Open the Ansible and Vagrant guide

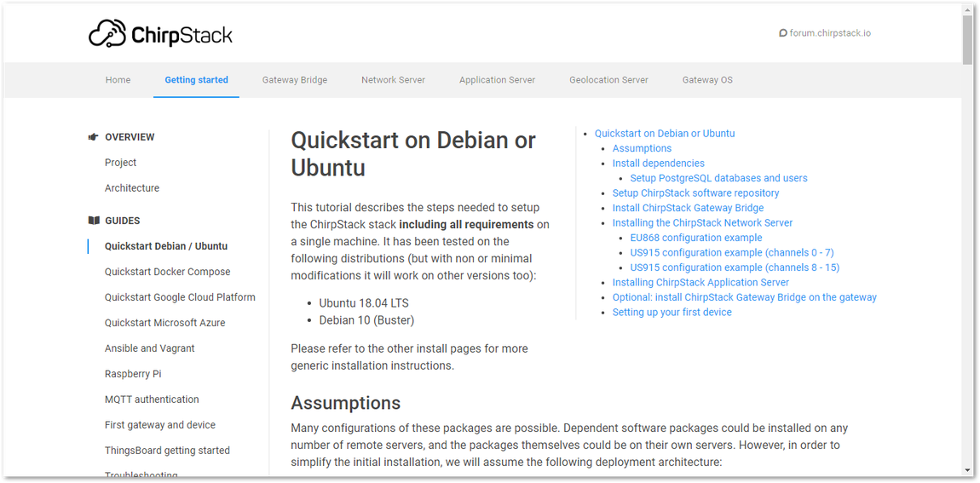149,348
